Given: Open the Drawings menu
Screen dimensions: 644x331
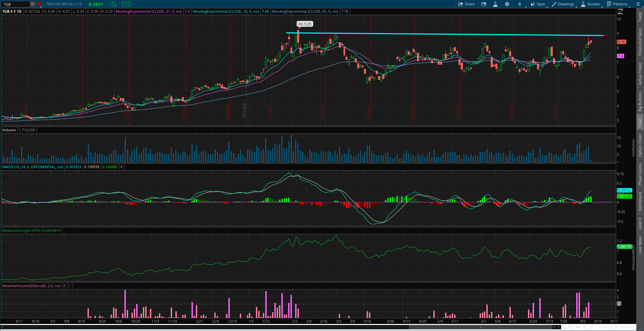Looking at the screenshot, I should 563,4.
